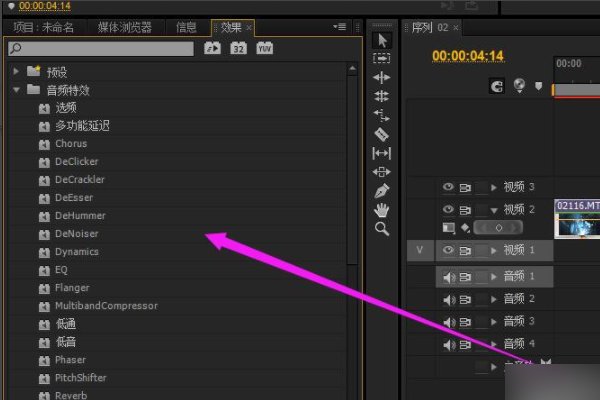Click the YUV effects filter icon
600x400 pixels.
point(264,48)
